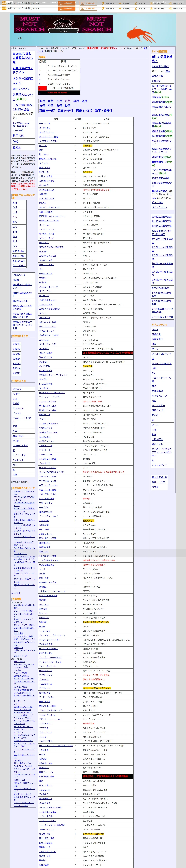Viewport: 186px width, 868px height.
Task: Select わ行 in the main index row
Action: 68,105
